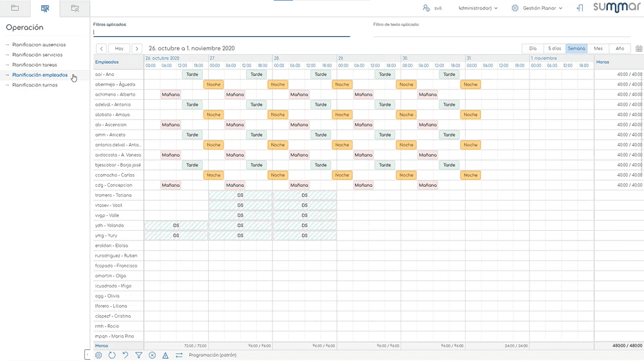This screenshot has width=644, height=361.
Task: Open Planificación tareas
Action: 35,64
